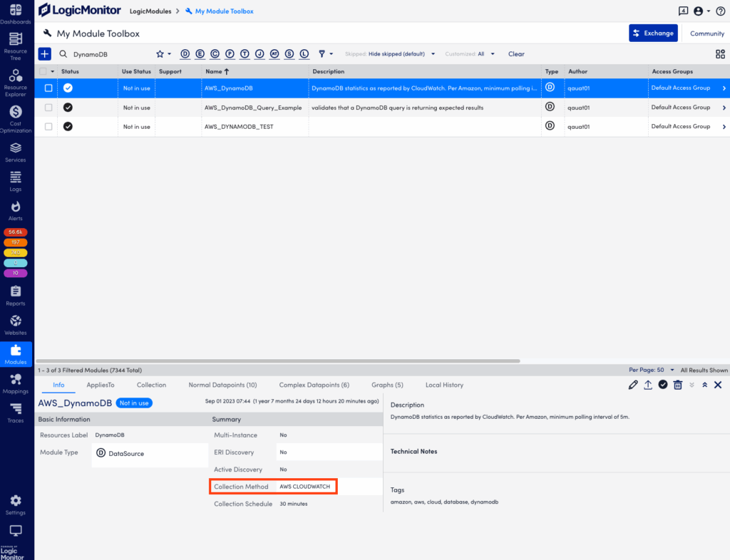This screenshot has height=560, width=730.
Task: Clear the search filters
Action: tap(516, 54)
